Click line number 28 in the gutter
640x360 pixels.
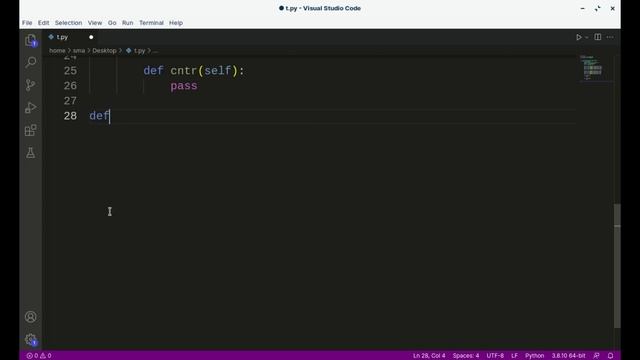(70, 116)
